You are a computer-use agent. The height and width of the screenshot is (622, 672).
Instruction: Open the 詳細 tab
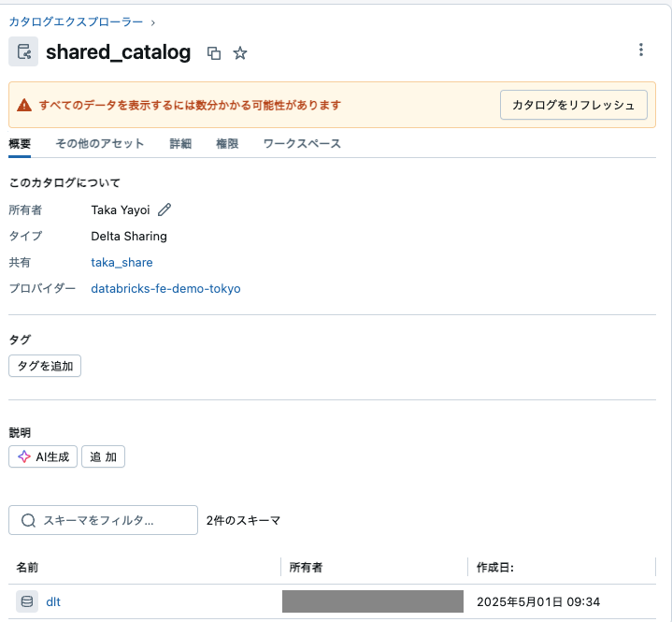point(180,144)
